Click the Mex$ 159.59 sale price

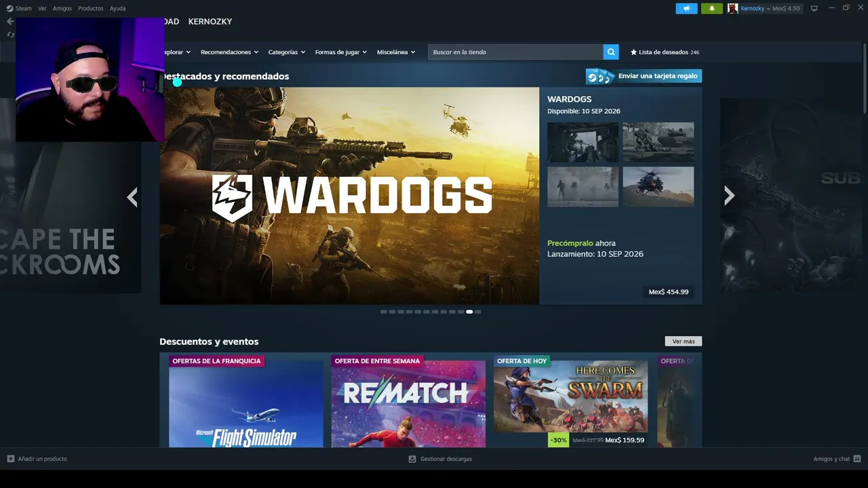pos(625,440)
